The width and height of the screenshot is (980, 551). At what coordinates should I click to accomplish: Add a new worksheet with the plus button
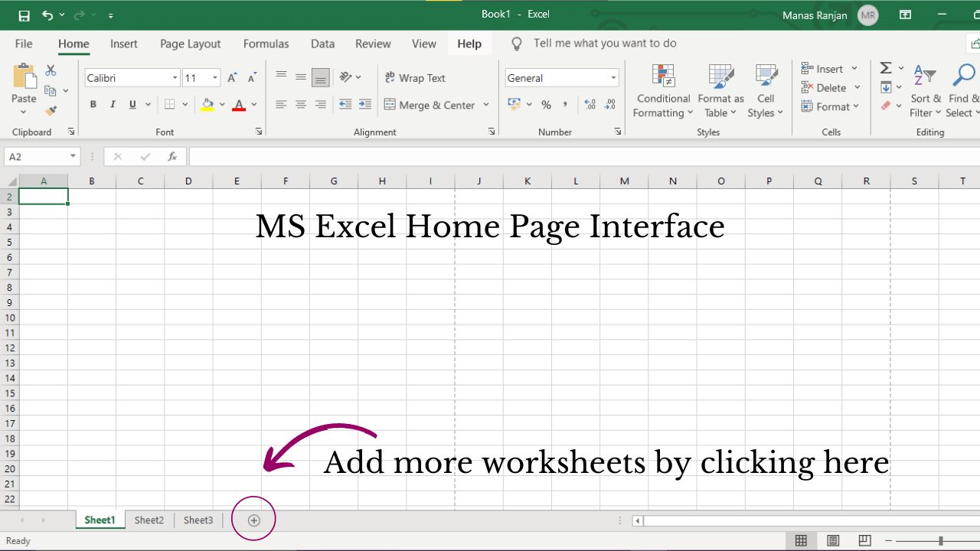click(x=253, y=519)
